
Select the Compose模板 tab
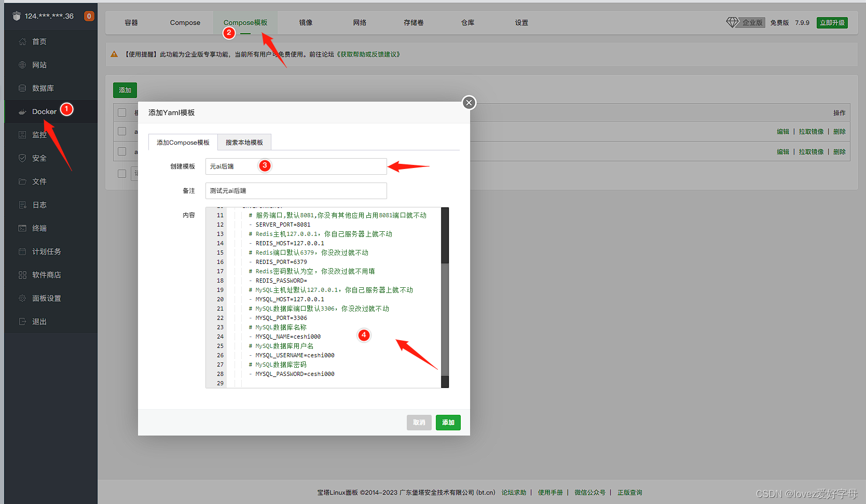coord(245,22)
